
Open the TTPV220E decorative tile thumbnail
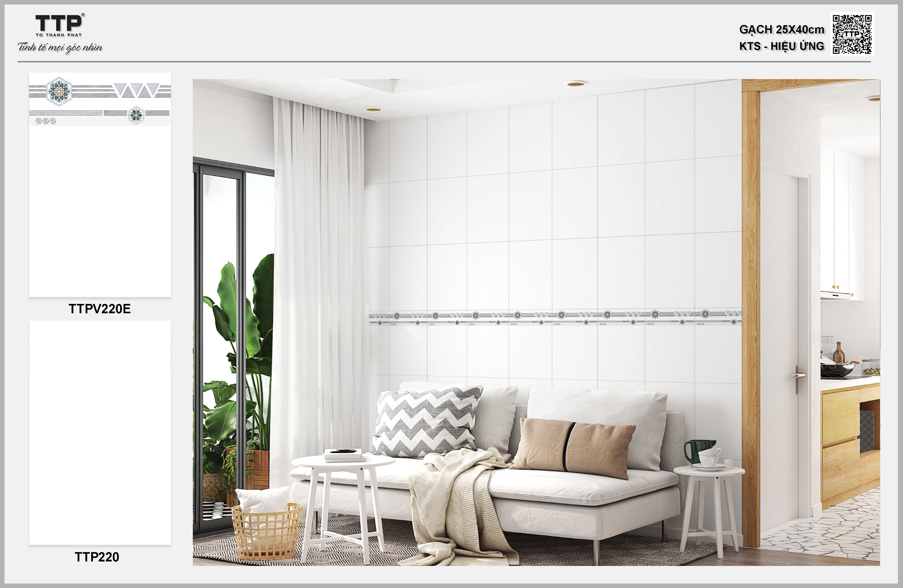(100, 185)
